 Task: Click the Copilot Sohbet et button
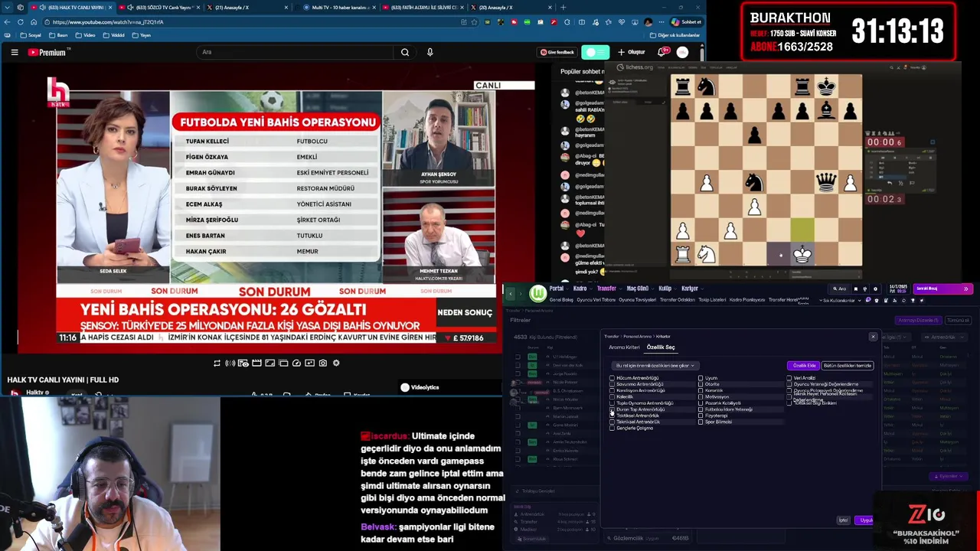click(686, 22)
